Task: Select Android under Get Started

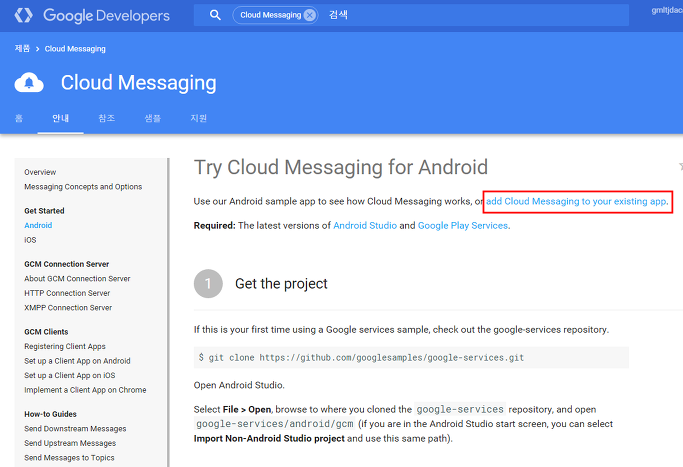Action: coord(38,225)
